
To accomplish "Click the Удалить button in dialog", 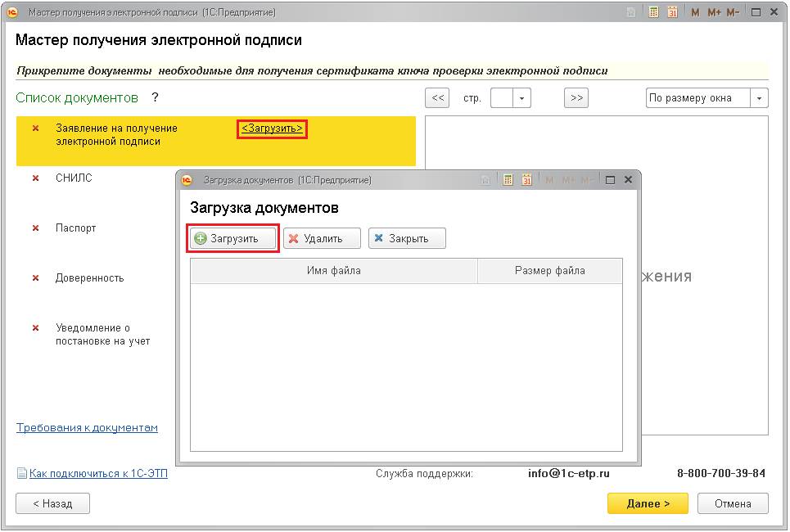I will [x=322, y=238].
